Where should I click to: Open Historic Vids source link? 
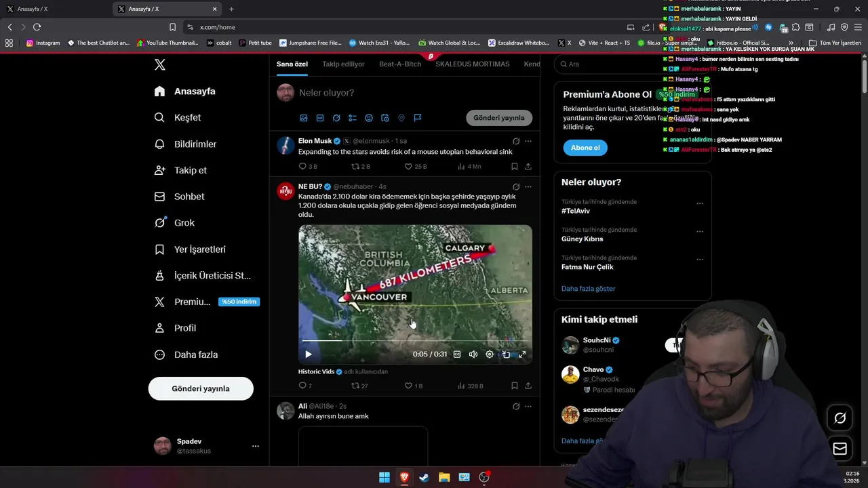tap(320, 371)
